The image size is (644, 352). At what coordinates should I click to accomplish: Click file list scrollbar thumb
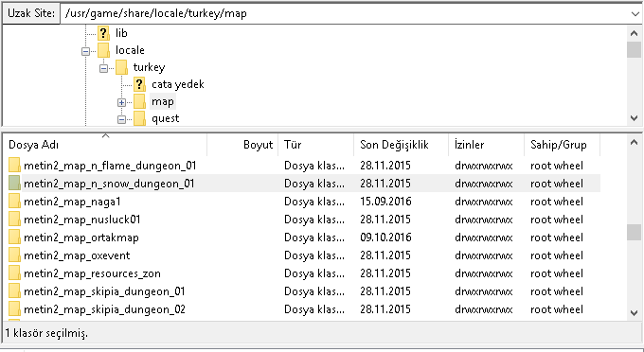(635, 232)
